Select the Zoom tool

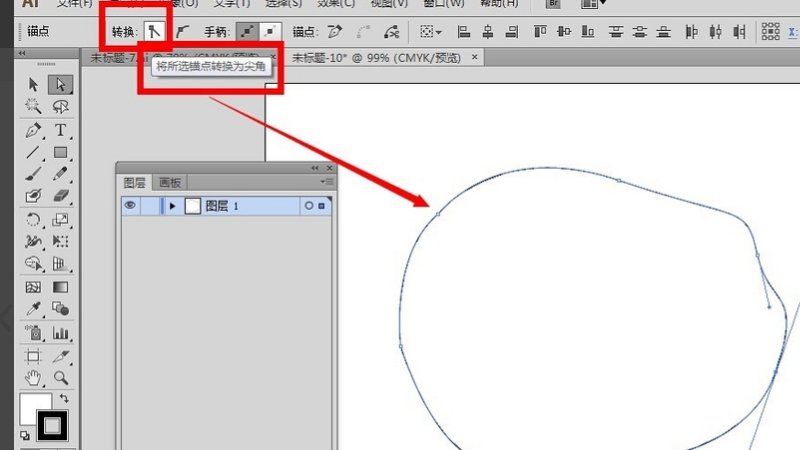point(60,378)
